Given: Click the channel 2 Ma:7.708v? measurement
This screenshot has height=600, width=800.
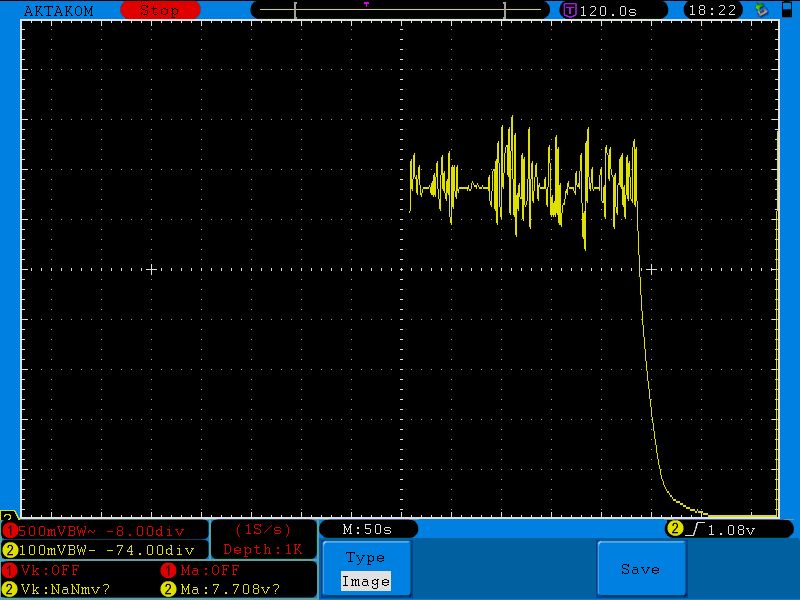Looking at the screenshot, I should [221, 589].
